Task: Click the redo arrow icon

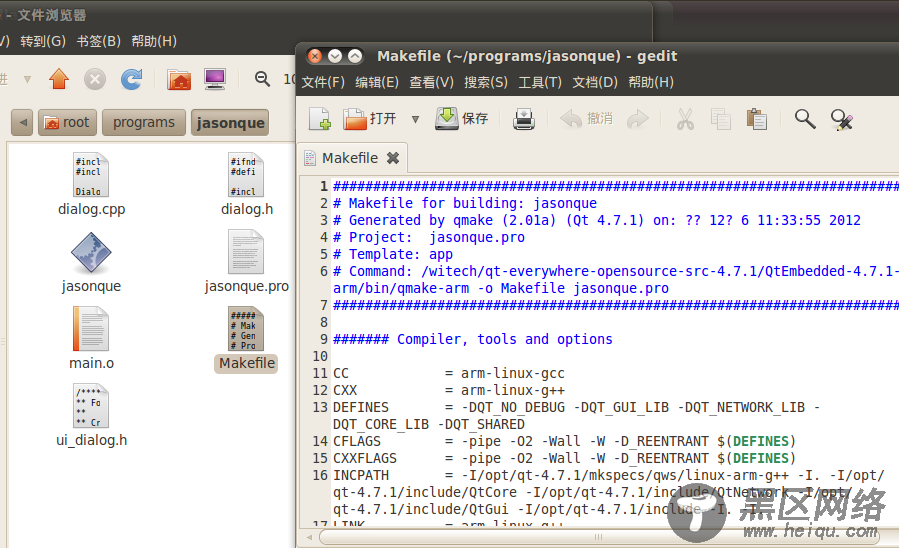Action: pyautogui.click(x=638, y=119)
